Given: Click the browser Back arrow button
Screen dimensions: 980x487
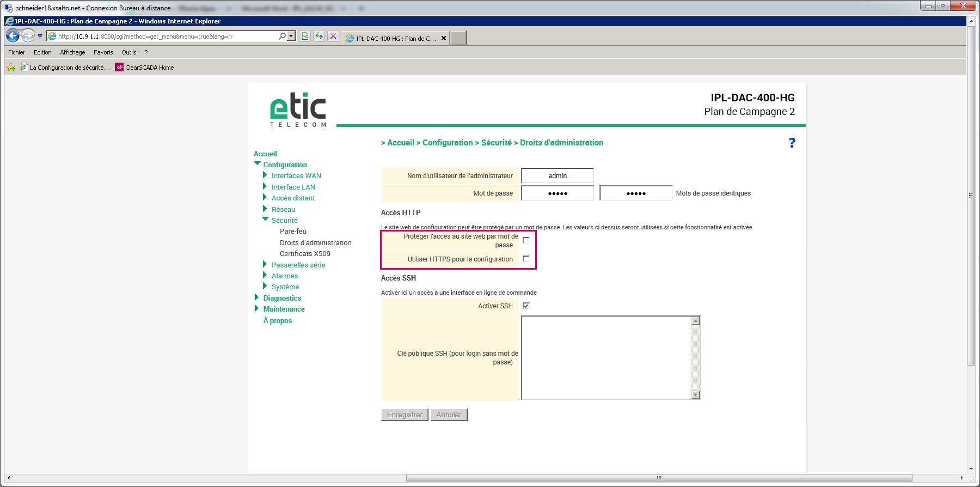Looking at the screenshot, I should point(13,36).
